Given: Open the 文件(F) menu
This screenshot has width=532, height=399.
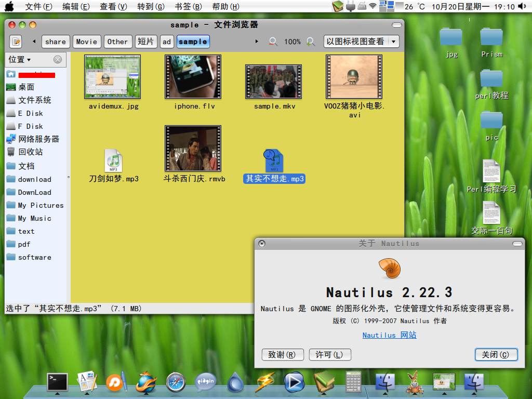Looking at the screenshot, I should click(38, 6).
